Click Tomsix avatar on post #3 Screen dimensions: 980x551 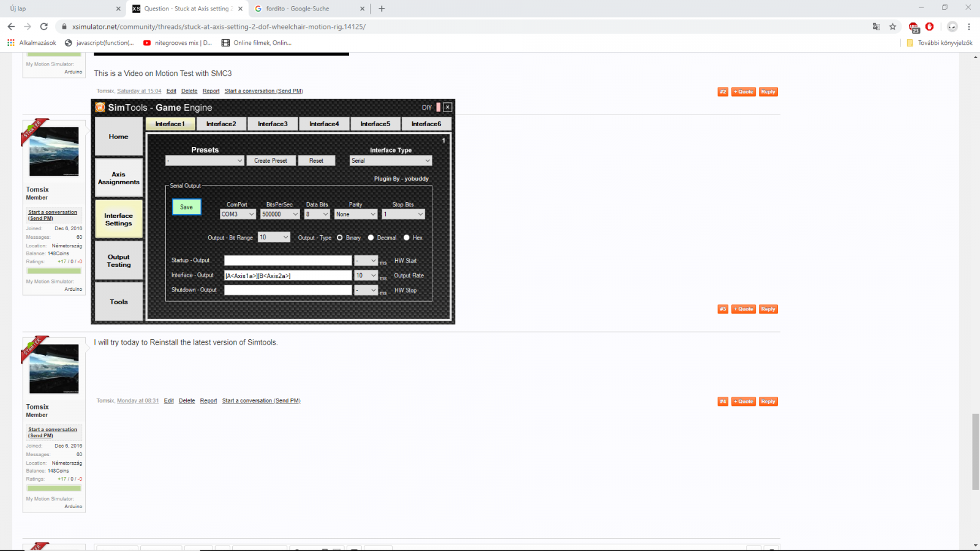[x=54, y=151]
